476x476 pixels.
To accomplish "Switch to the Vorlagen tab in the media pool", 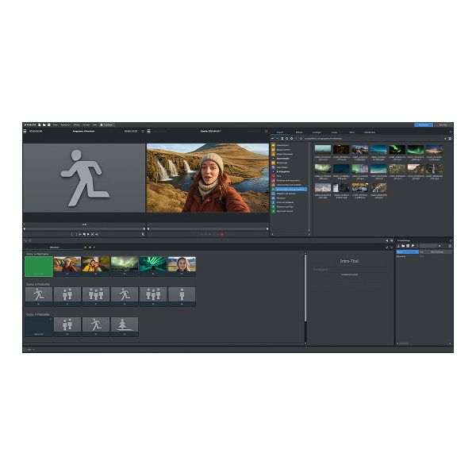I will (317, 132).
